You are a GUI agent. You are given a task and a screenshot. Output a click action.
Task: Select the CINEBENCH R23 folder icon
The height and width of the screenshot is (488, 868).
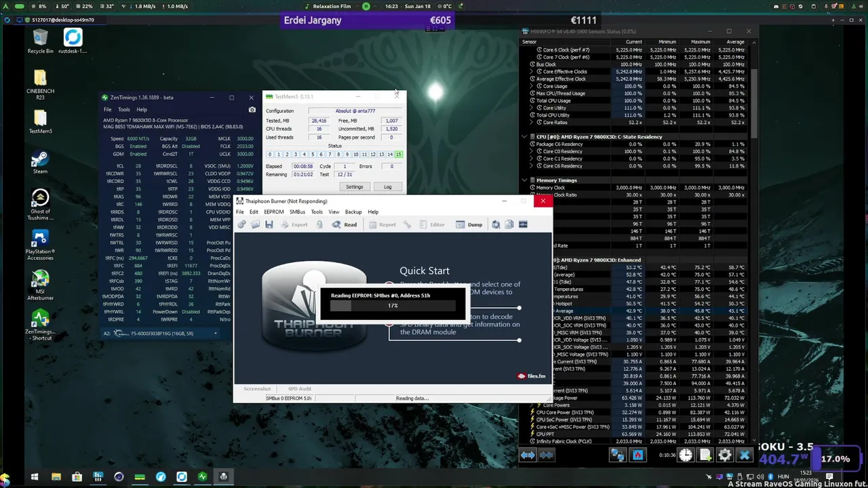point(40,84)
